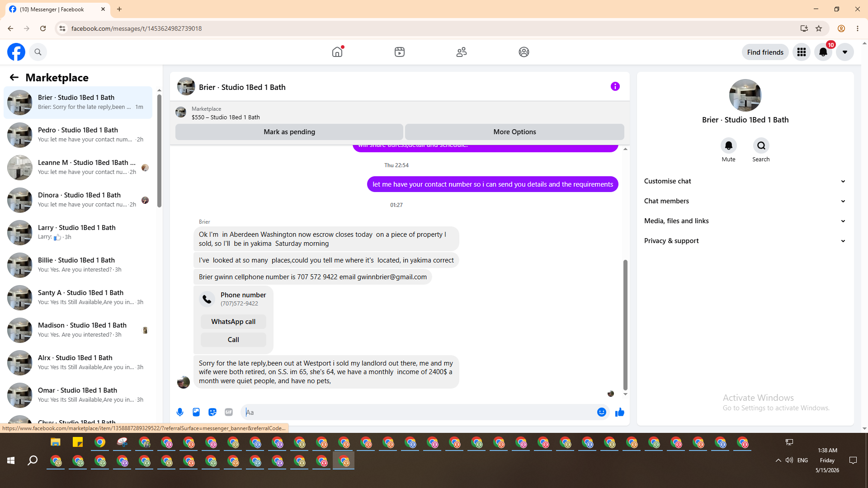
Task: Open the Alrx Studio 1Bed 1 Bath chat
Action: tap(78, 363)
